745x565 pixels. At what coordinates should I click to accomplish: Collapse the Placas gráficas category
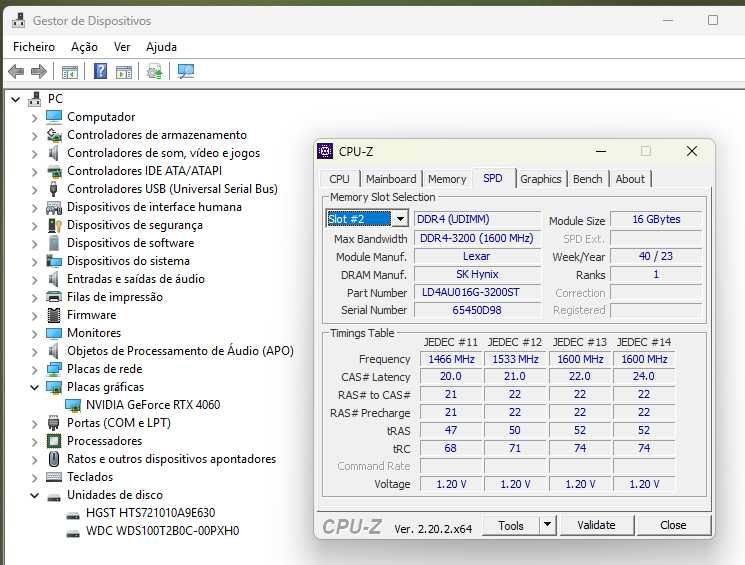point(35,387)
